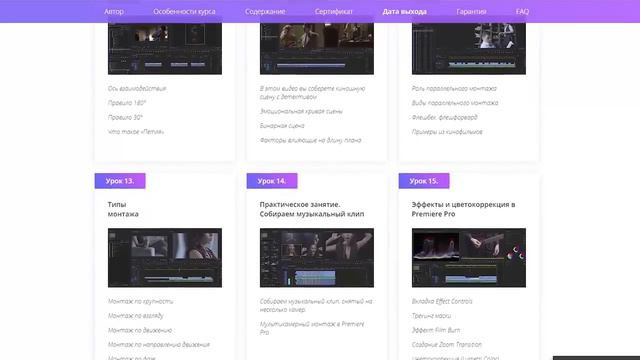Click the text Монтаж по движению
The image size is (640, 360).
pos(140,330)
